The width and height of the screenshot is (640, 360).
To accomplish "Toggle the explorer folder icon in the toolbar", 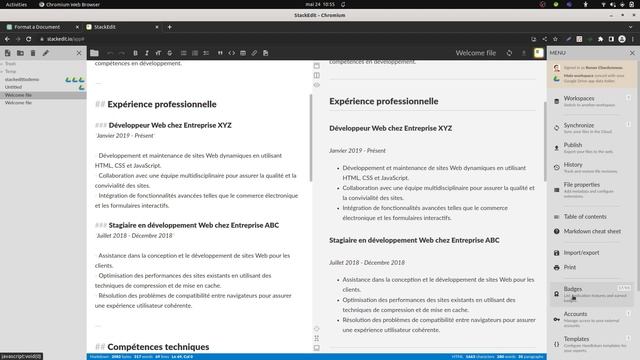I will [x=94, y=53].
